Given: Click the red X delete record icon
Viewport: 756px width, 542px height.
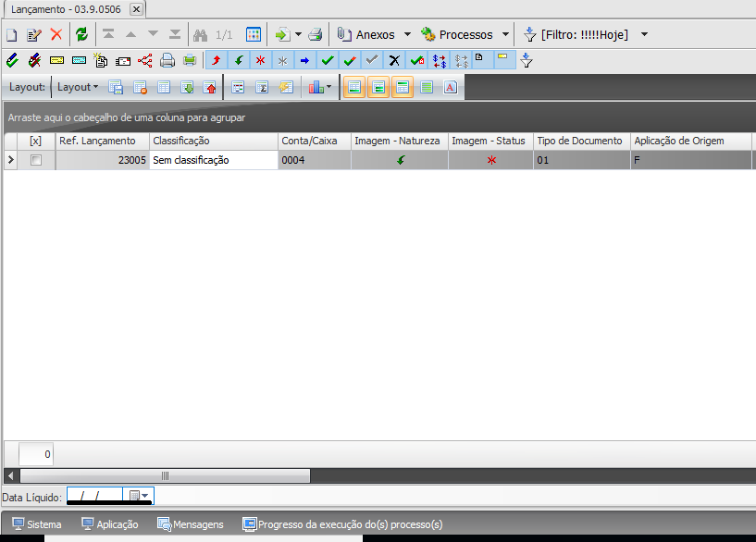Looking at the screenshot, I should tap(56, 35).
